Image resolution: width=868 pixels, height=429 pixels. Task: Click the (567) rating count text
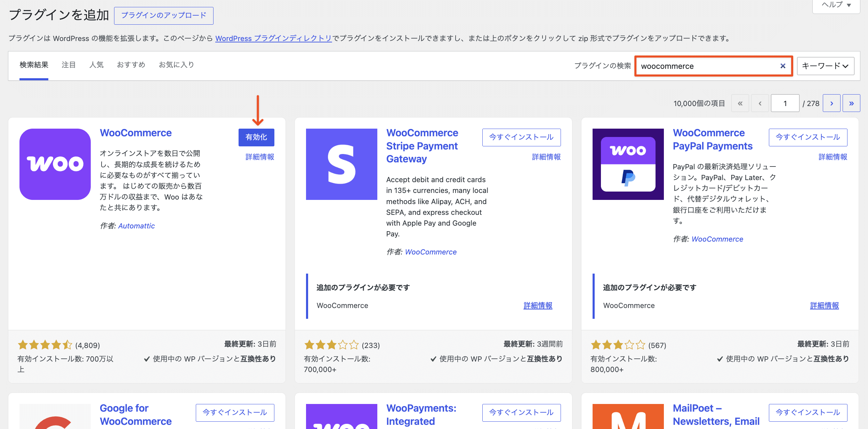point(657,346)
